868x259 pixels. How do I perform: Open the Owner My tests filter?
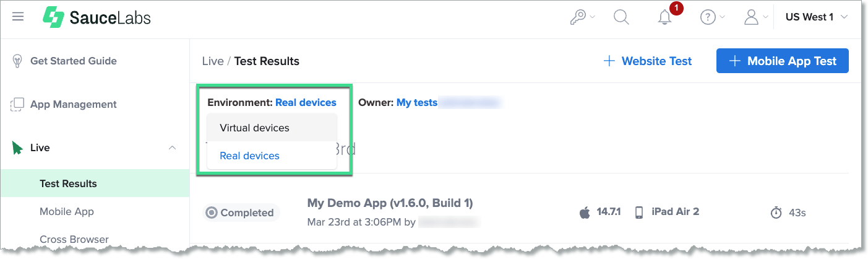(417, 102)
